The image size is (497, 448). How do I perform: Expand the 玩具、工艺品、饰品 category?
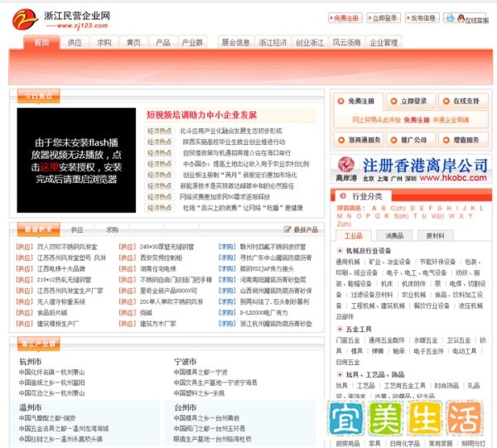pos(340,374)
